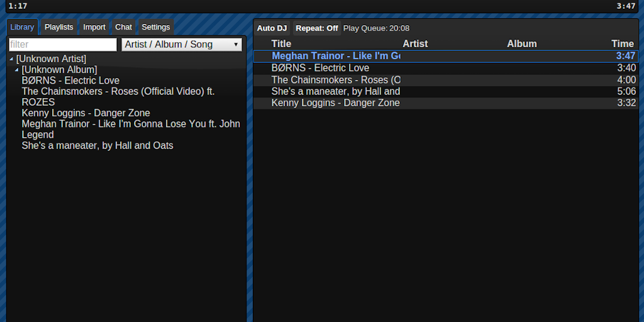Image resolution: width=644 pixels, height=322 pixels.
Task: Open the Artist / Album / Song dropdown
Action: (x=182, y=45)
